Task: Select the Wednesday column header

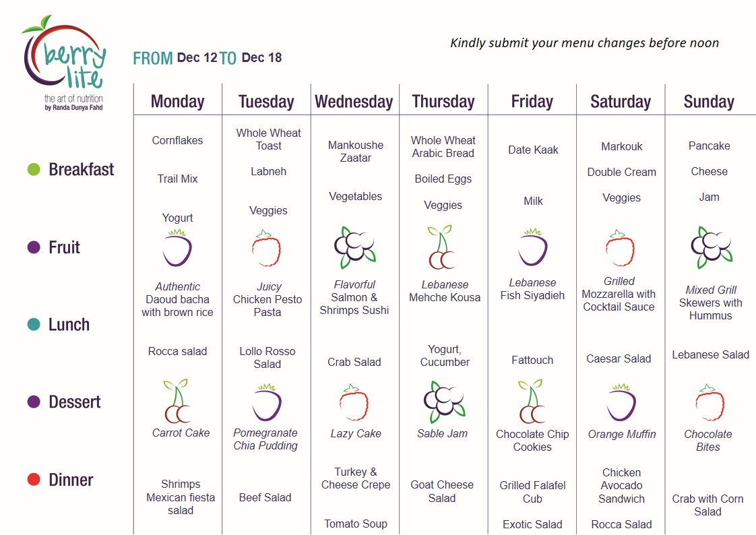Action: coord(354,102)
